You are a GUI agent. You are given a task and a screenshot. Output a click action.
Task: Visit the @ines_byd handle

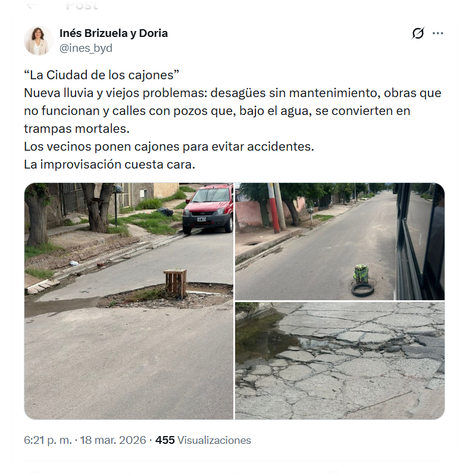[x=86, y=48]
